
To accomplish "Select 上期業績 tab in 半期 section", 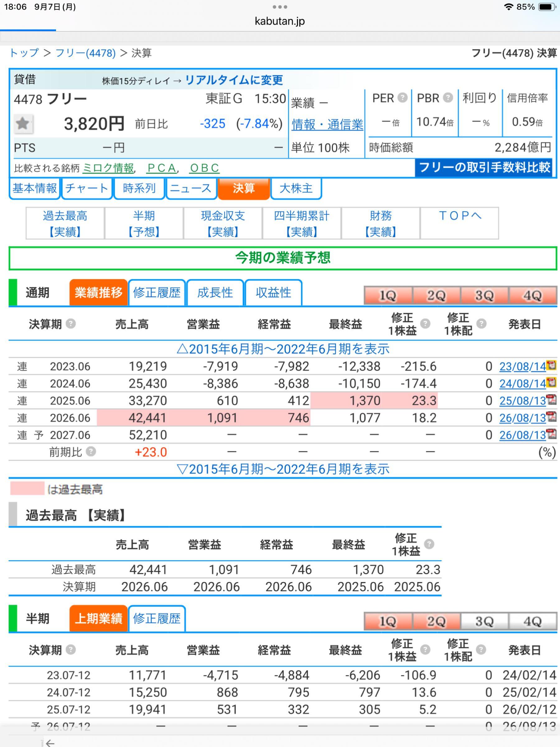I will coord(99,618).
